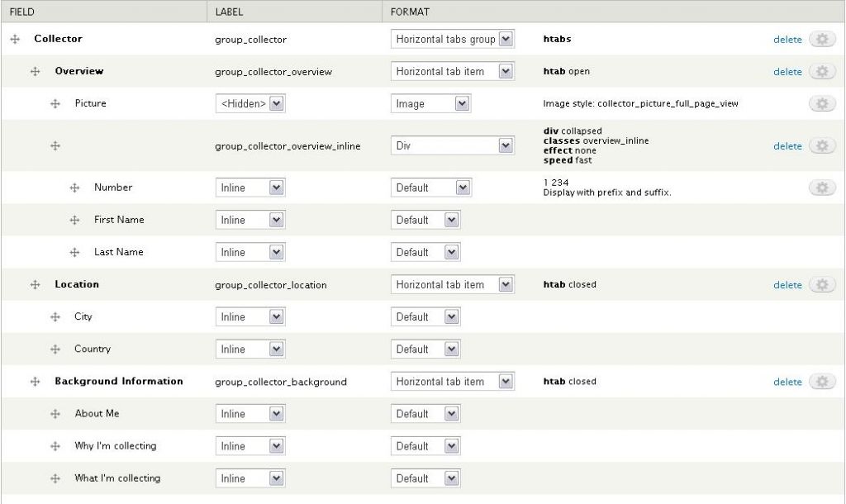Open settings gear for Collector row
The width and height of the screenshot is (846, 504).
click(821, 40)
